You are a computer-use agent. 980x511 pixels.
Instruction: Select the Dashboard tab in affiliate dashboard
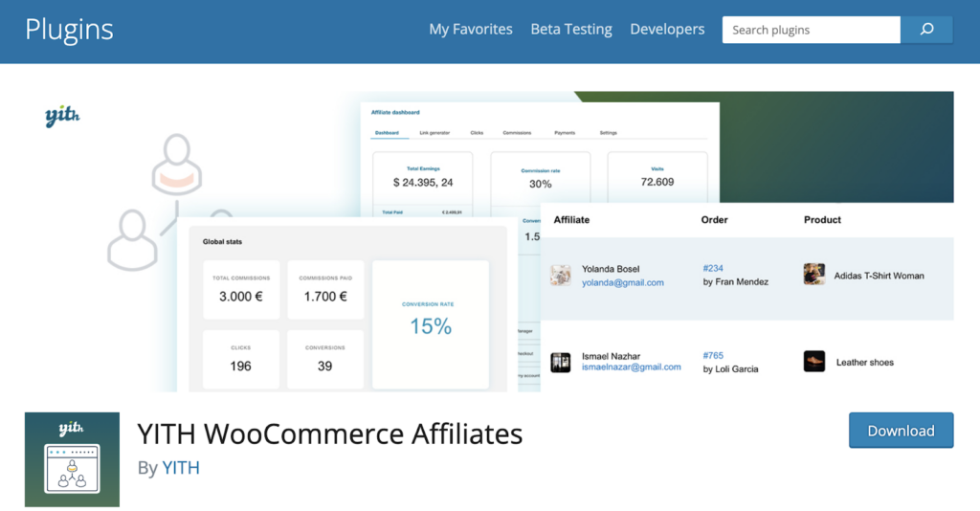click(x=387, y=133)
